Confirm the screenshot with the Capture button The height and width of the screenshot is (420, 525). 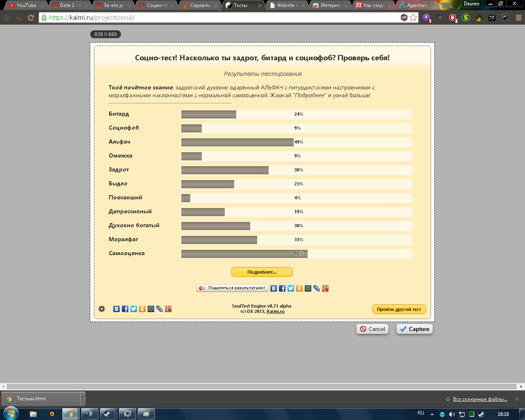pos(414,329)
